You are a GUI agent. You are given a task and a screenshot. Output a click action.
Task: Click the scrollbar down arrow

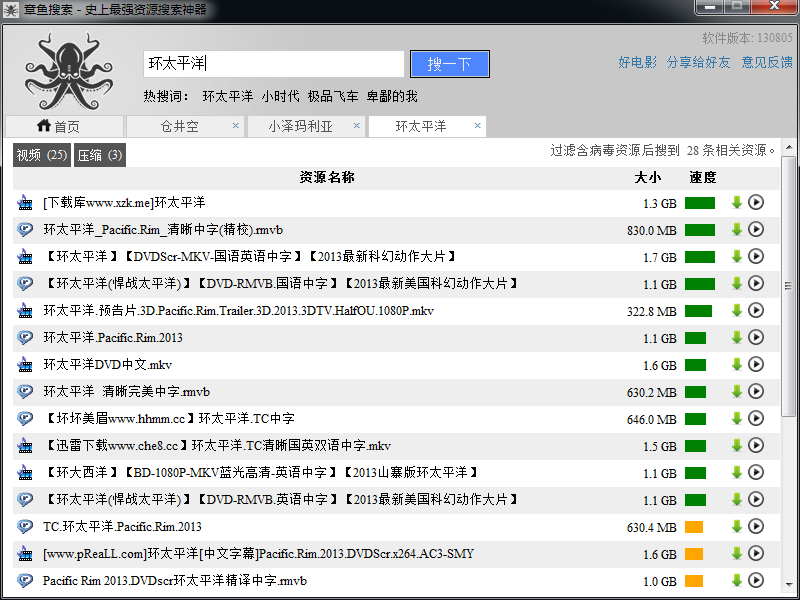(x=788, y=584)
